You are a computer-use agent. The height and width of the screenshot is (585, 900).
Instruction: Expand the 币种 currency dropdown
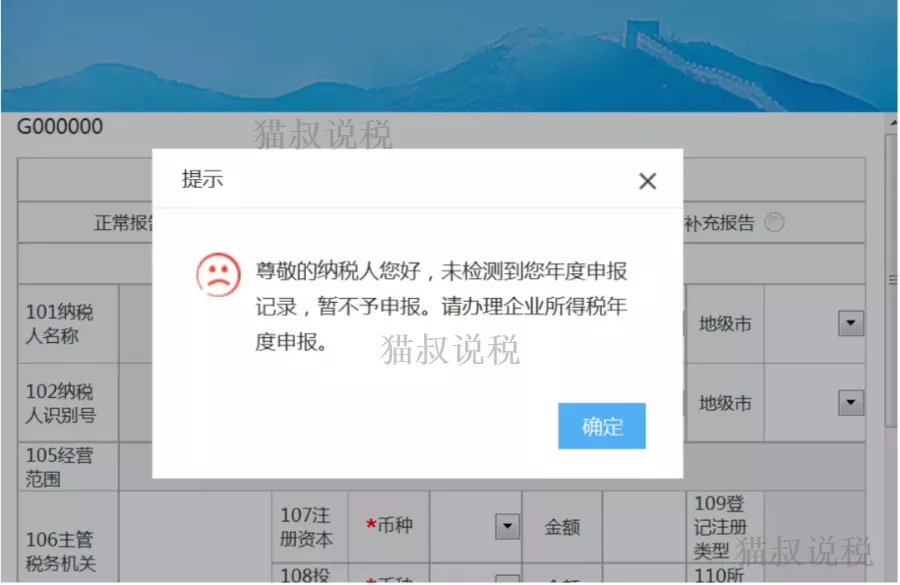click(x=506, y=526)
